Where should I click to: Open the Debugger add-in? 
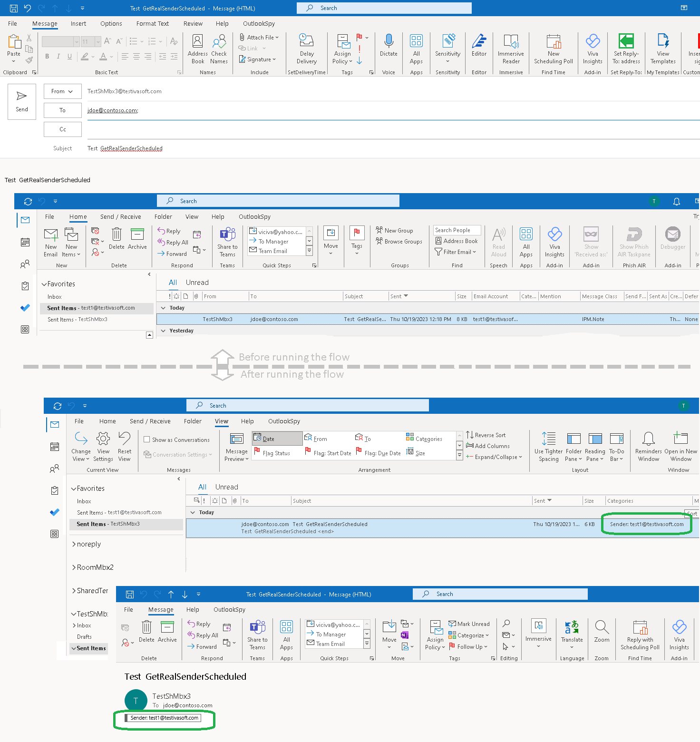coord(673,239)
